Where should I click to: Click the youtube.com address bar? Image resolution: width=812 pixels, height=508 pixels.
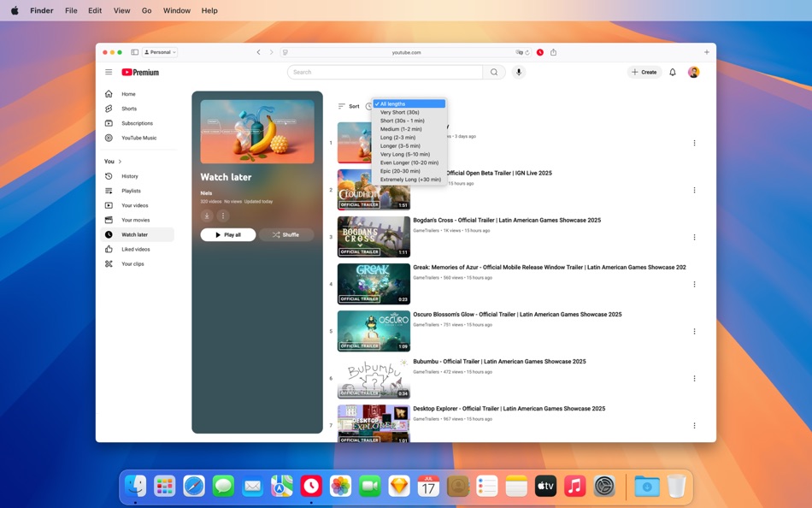pyautogui.click(x=406, y=52)
